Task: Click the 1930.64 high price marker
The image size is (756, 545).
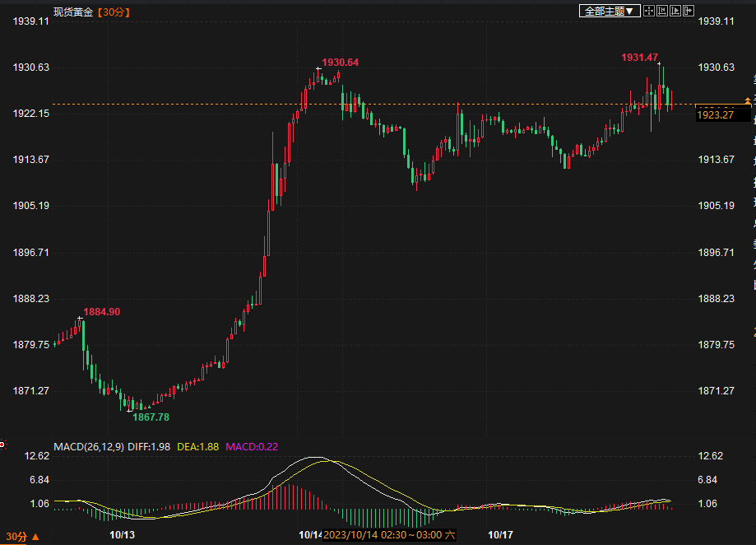Action: click(340, 63)
